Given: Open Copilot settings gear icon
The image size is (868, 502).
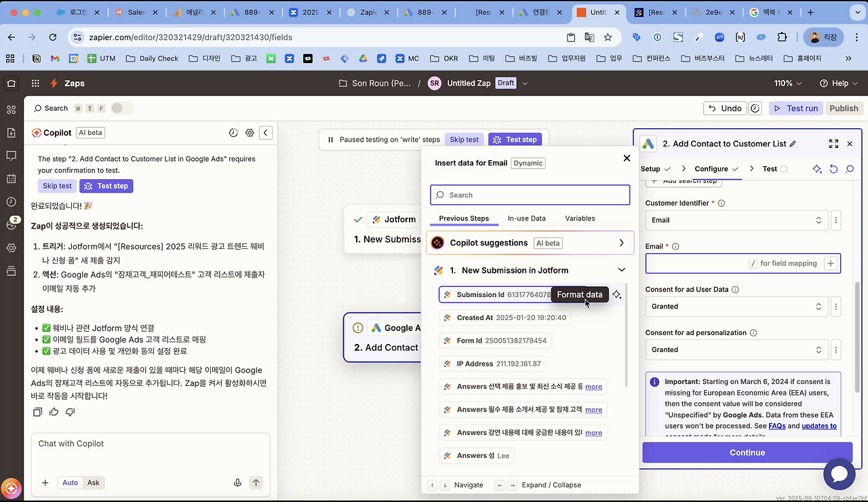Looking at the screenshot, I should tap(250, 133).
